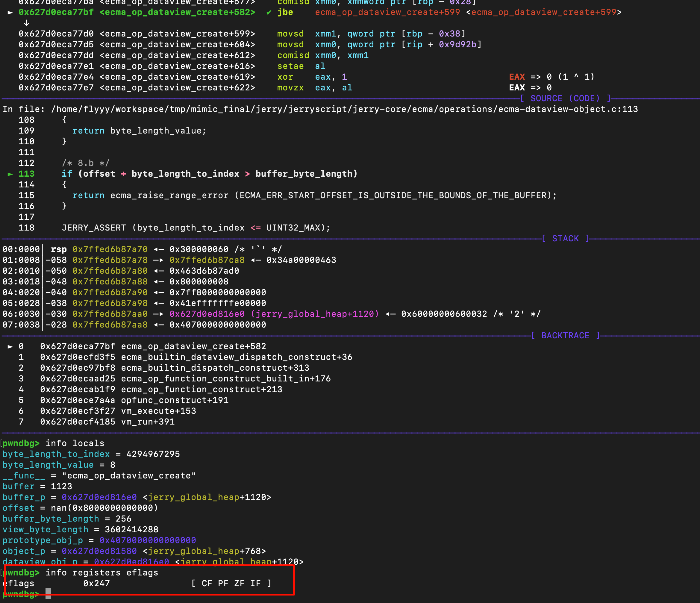This screenshot has height=603, width=700.
Task: Click the 'info locals' command text
Action: 75,443
